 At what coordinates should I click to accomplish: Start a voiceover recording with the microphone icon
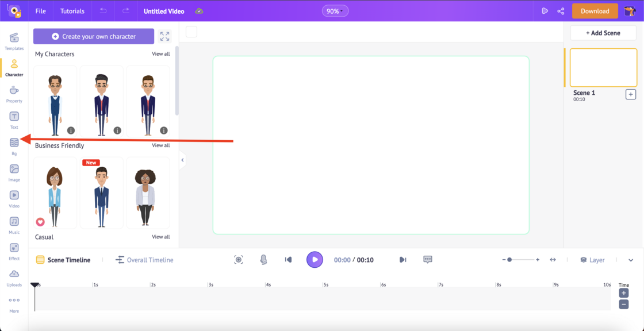pyautogui.click(x=263, y=259)
